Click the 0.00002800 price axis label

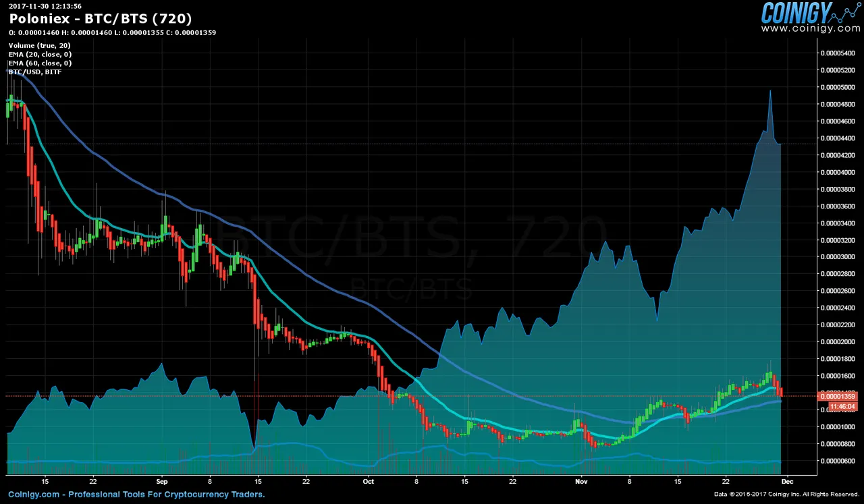pos(837,274)
